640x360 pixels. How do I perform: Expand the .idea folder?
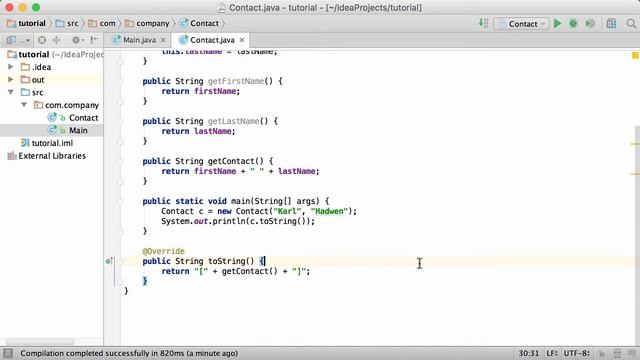(11, 67)
